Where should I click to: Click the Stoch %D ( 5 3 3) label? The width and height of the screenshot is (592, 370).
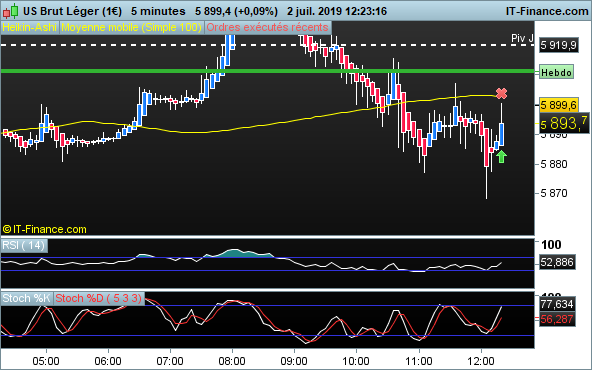click(x=99, y=298)
